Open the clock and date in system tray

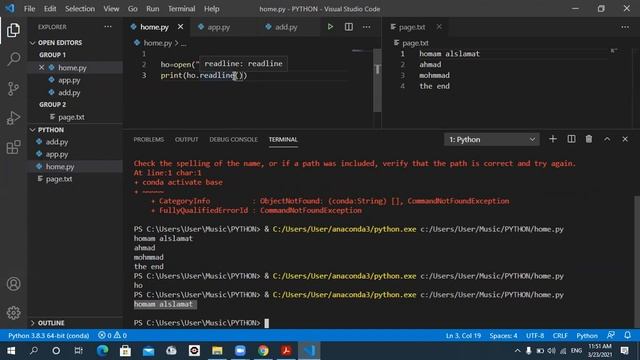(600, 351)
